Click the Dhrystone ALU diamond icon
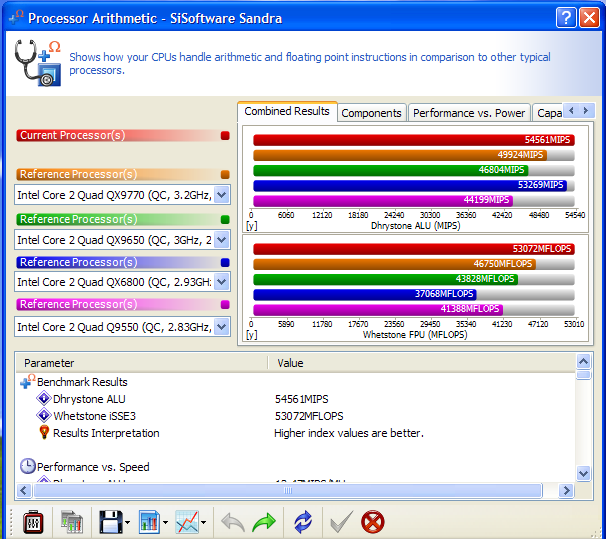The height and width of the screenshot is (539, 606). click(x=44, y=398)
